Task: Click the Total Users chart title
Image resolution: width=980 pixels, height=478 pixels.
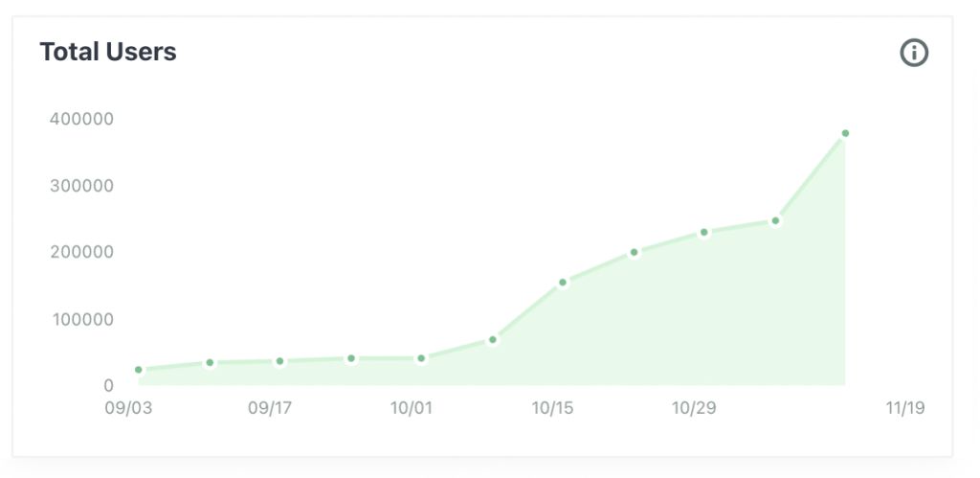Action: coord(108,52)
